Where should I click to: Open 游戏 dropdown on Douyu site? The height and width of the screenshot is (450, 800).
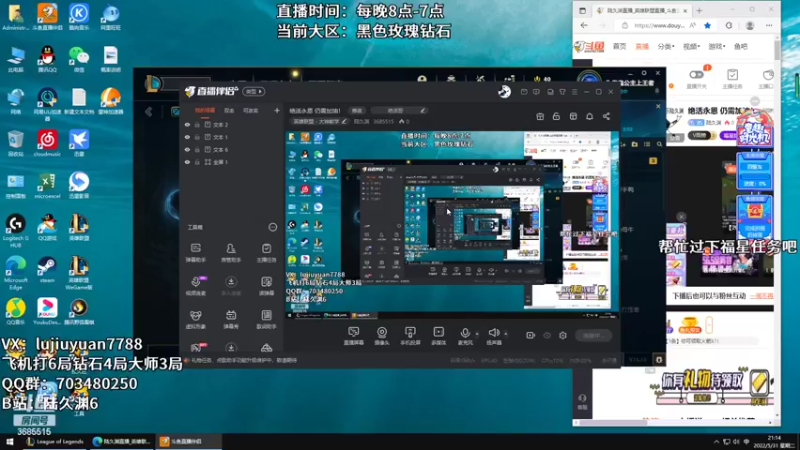pos(717,46)
